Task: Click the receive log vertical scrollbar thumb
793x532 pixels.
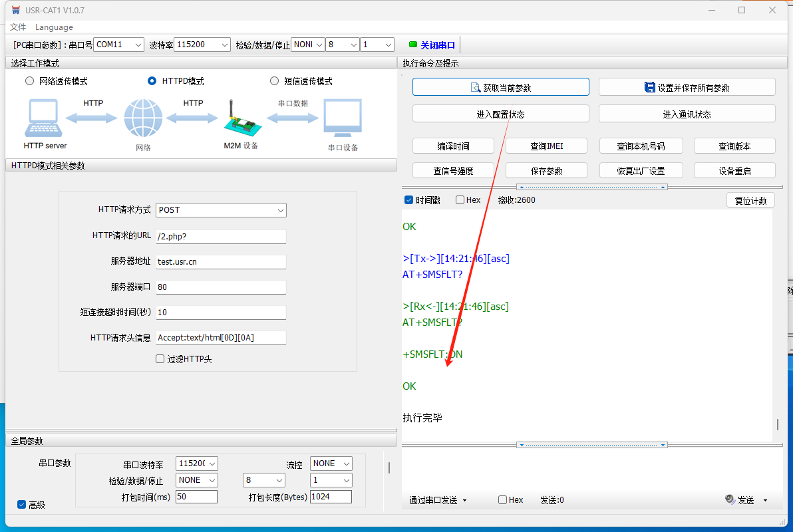Action: coord(777,424)
